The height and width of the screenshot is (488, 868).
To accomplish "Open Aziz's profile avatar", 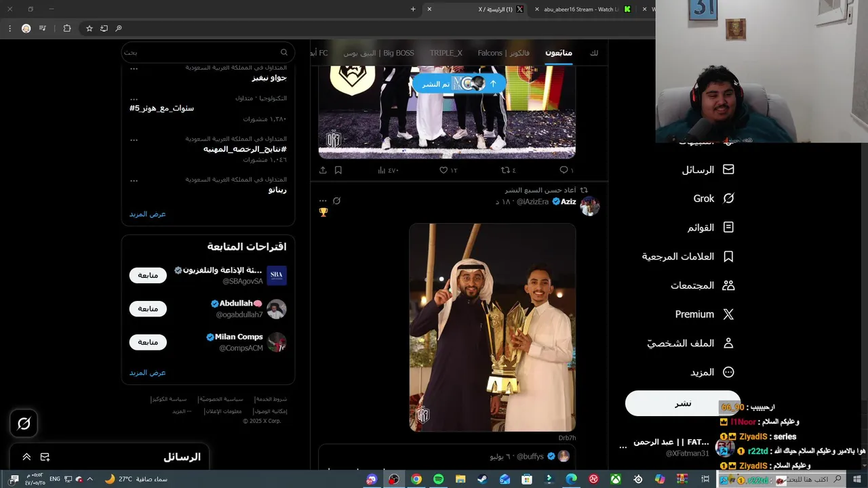I will tap(589, 206).
